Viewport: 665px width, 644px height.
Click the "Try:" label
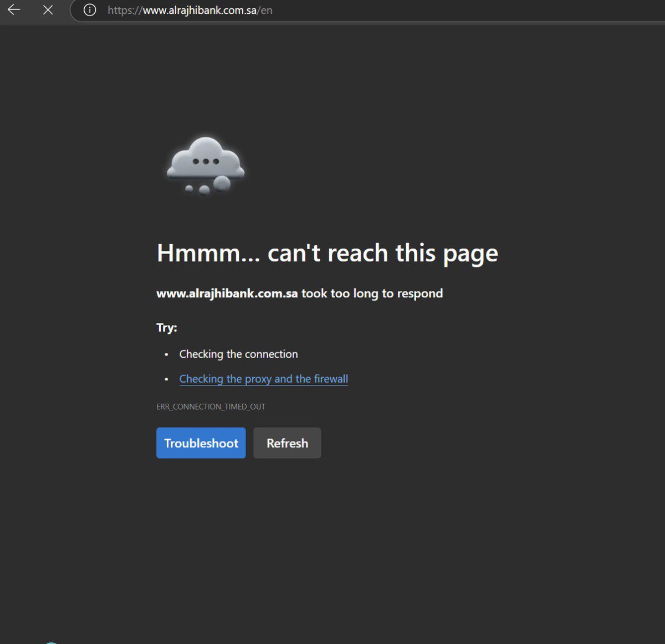(x=167, y=327)
